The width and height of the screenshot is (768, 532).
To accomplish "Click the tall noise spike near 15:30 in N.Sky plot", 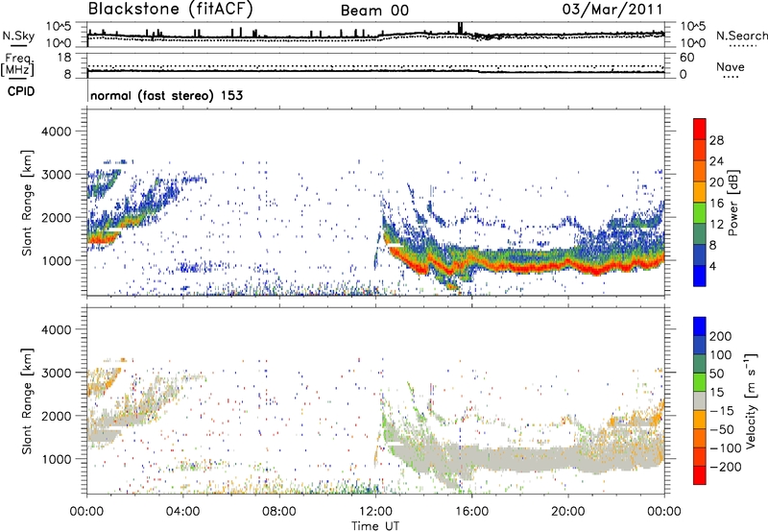I will (x=460, y=28).
